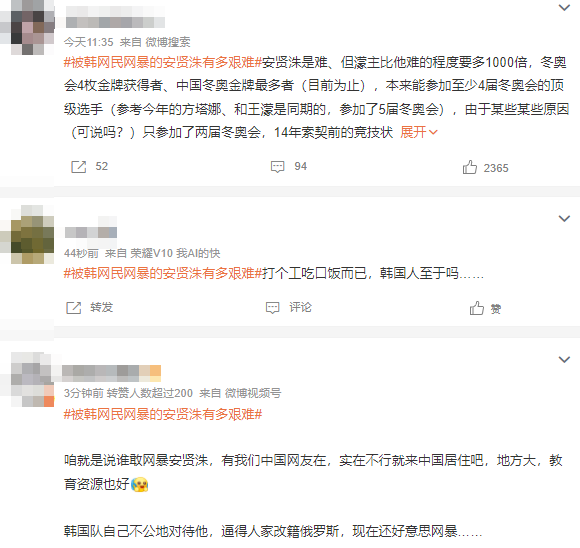Click second post author's avatar
This screenshot has width=580, height=548.
pos(33,234)
